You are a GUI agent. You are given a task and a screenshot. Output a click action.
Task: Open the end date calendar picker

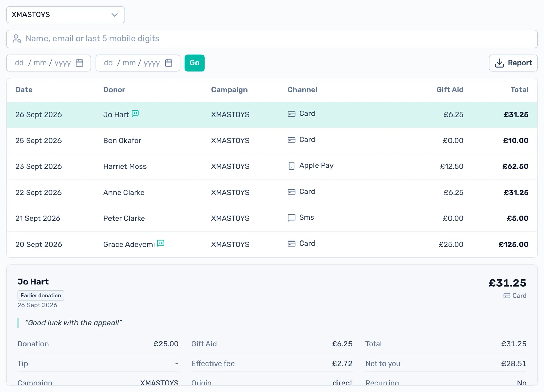(169, 63)
